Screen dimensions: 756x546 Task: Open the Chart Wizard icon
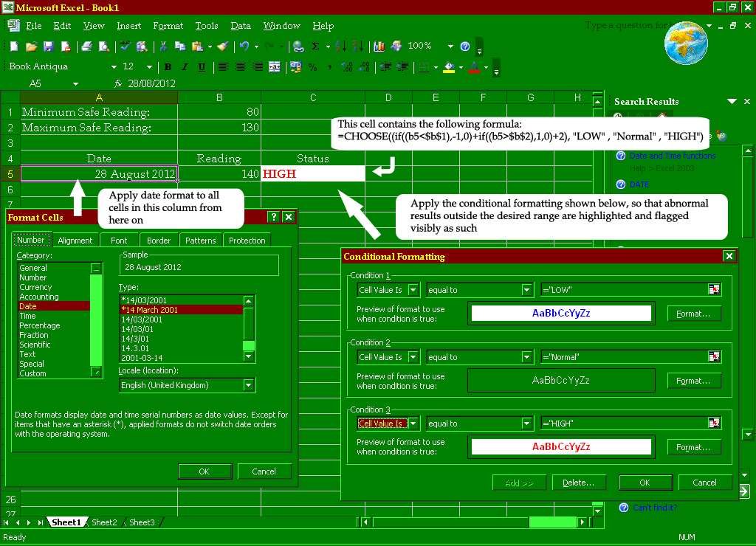tap(379, 46)
